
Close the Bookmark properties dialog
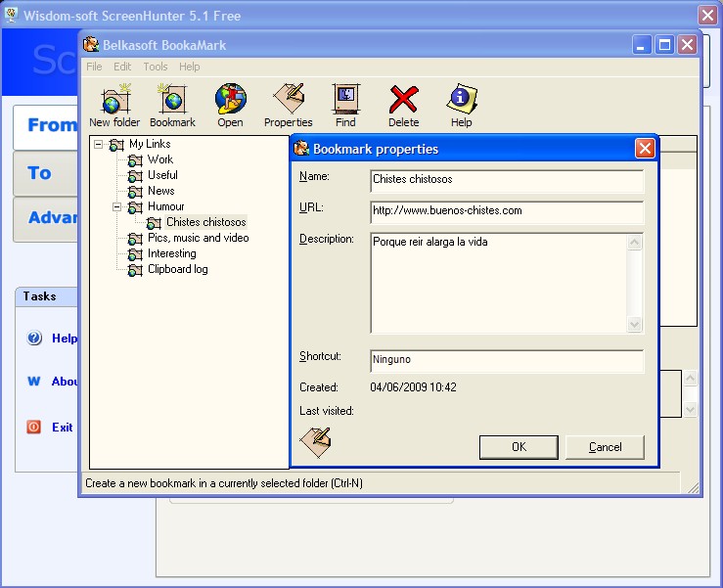pyautogui.click(x=645, y=149)
